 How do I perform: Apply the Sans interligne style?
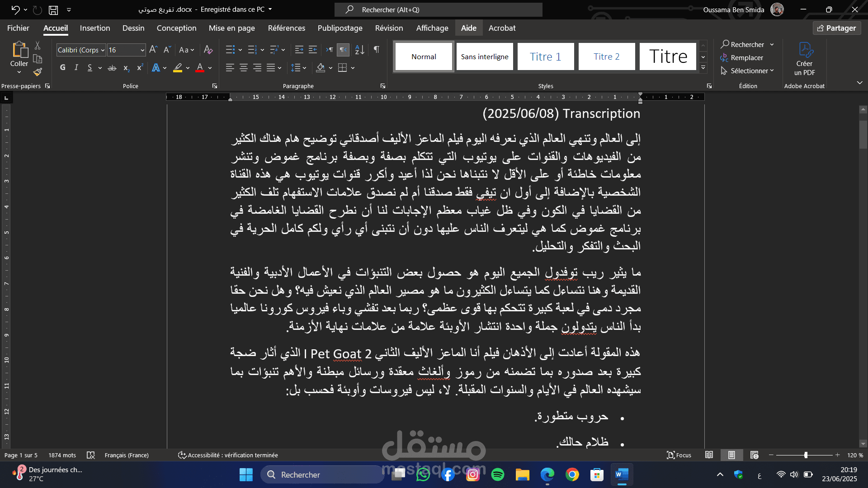[485, 56]
